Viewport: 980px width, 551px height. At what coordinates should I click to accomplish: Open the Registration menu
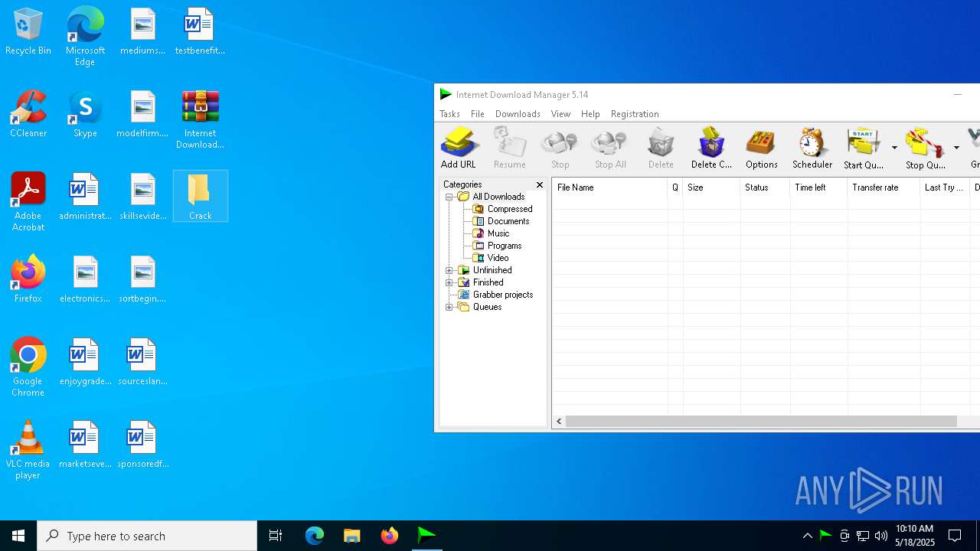[635, 114]
